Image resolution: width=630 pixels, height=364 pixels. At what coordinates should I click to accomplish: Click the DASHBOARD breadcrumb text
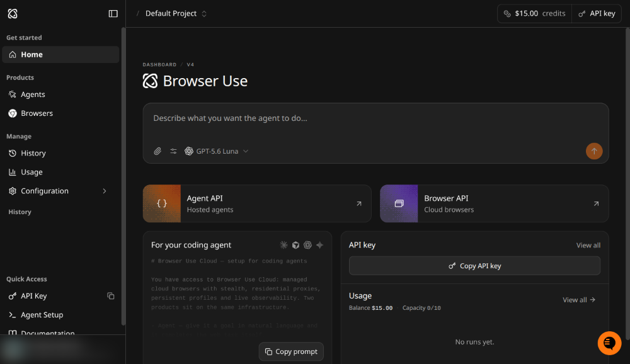(x=159, y=65)
